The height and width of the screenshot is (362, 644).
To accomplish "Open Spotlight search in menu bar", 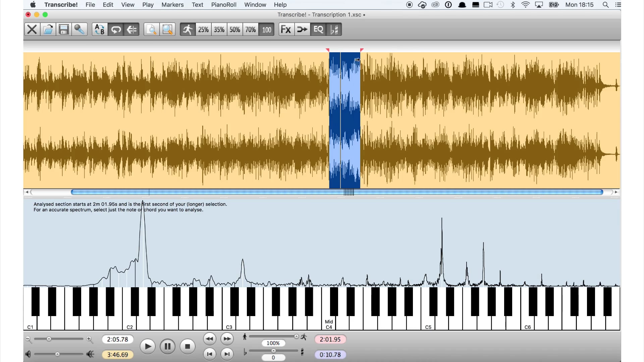I will tap(605, 5).
